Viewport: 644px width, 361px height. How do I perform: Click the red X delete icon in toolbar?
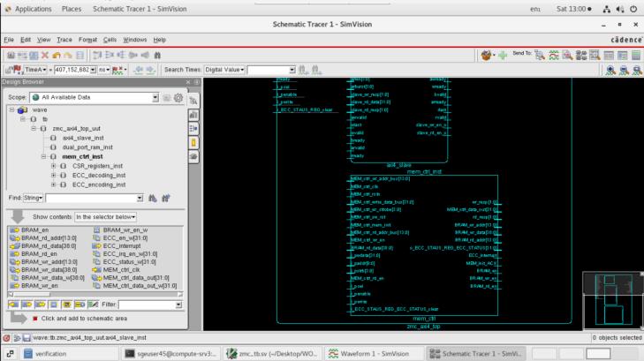click(x=45, y=55)
